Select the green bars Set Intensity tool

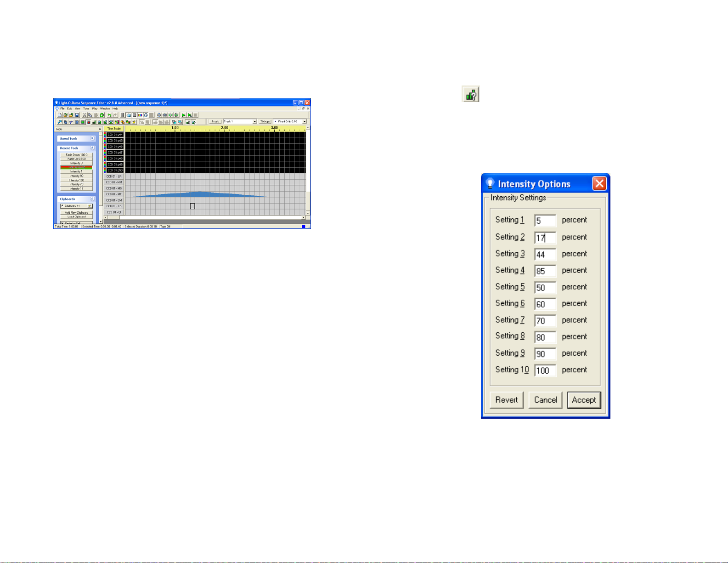(94, 122)
